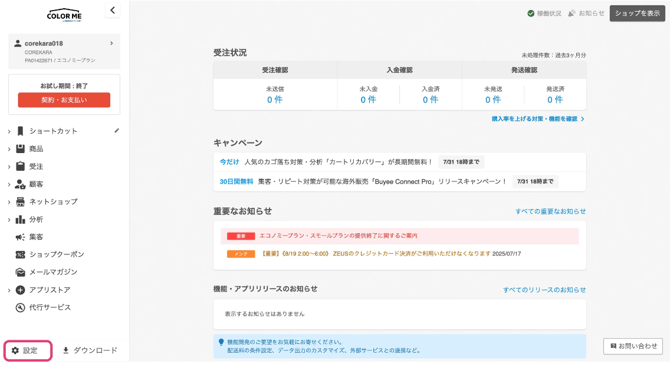Open すべての重要なお知らせ link

(x=550, y=211)
